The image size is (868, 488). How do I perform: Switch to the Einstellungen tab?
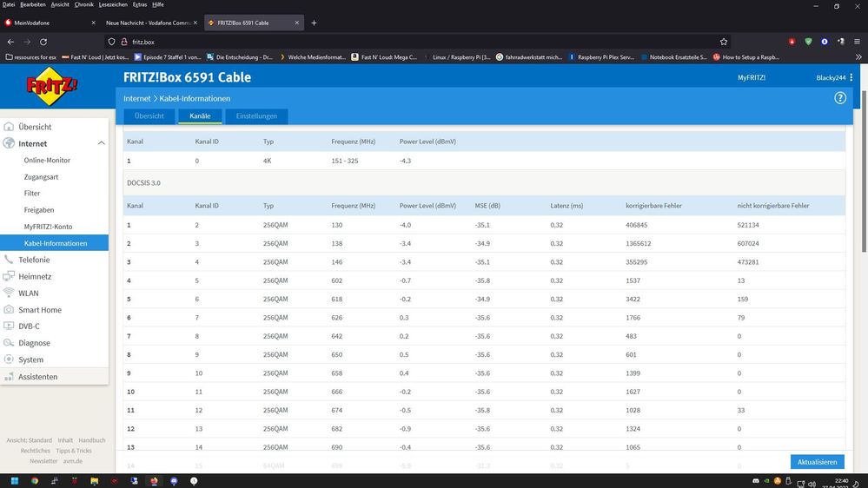(x=256, y=116)
